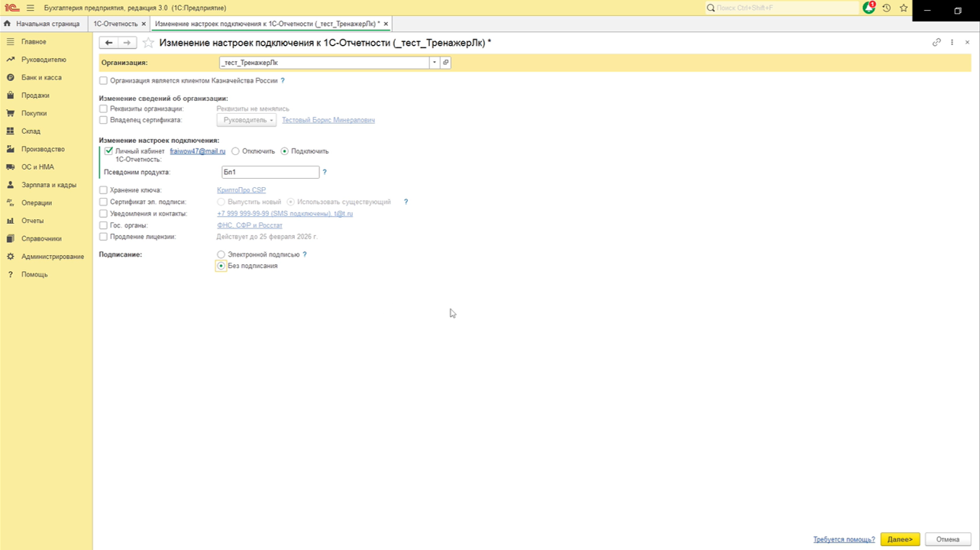Open the history clock icon
The width and height of the screenshot is (980, 550).
click(x=886, y=8)
